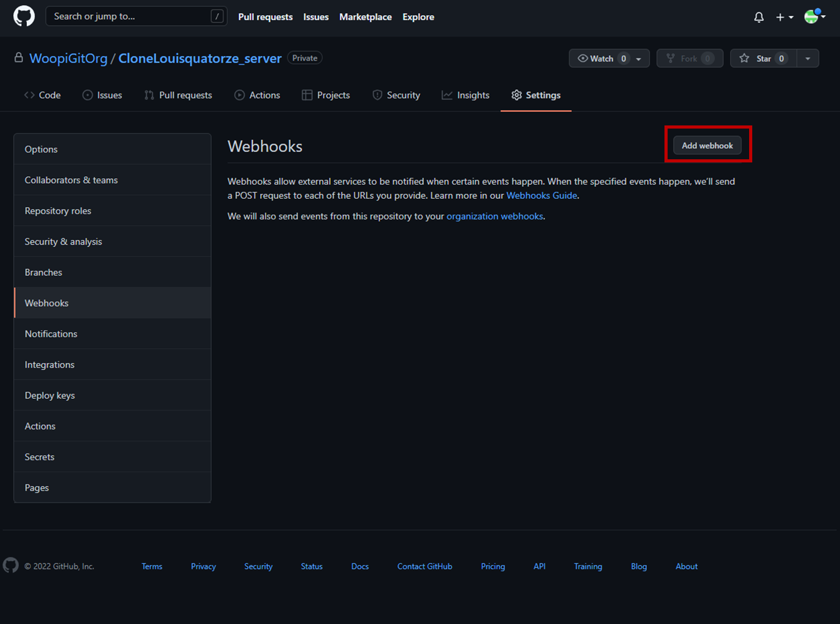Open the organization webhooks link

pos(495,216)
